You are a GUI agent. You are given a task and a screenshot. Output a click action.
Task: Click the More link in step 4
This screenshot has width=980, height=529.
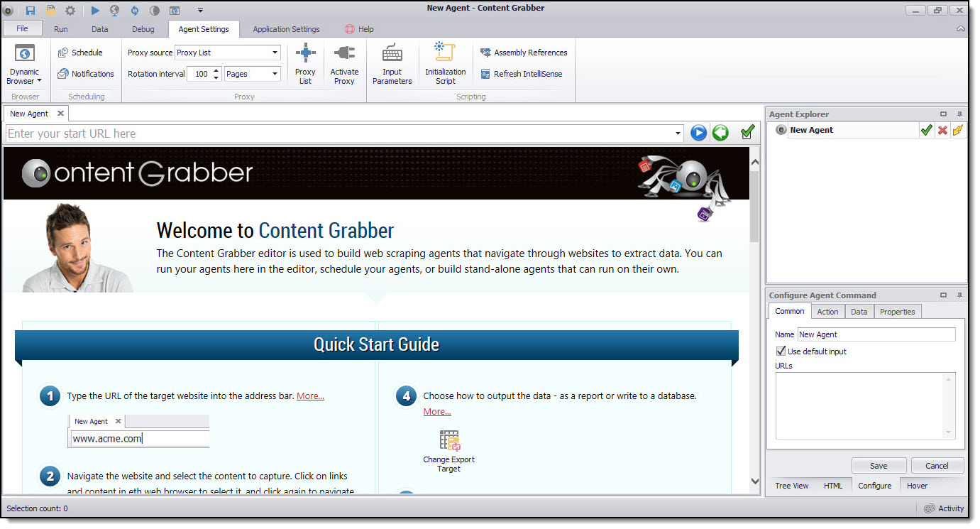click(x=437, y=412)
